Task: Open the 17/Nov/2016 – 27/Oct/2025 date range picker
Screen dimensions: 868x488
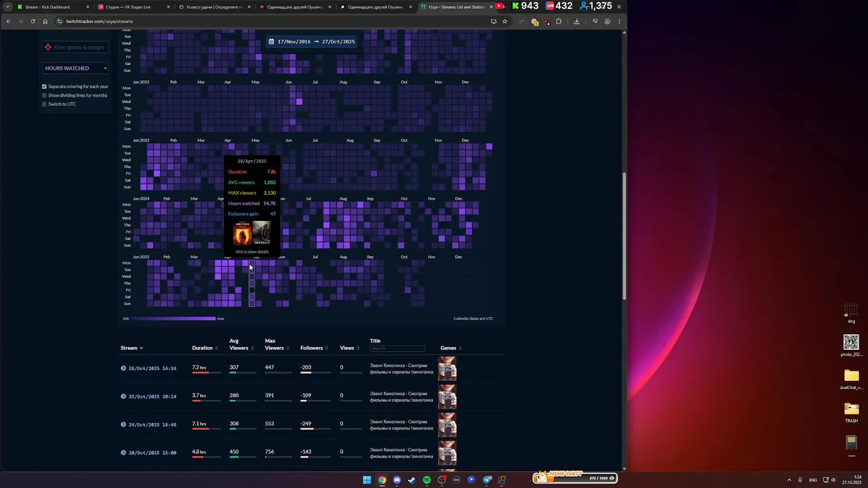Action: click(x=312, y=41)
